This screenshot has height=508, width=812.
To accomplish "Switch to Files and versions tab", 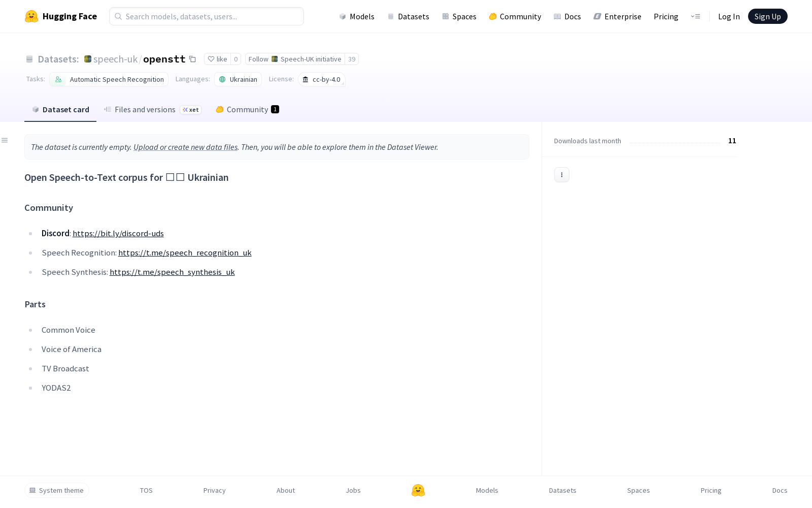I will click(153, 110).
